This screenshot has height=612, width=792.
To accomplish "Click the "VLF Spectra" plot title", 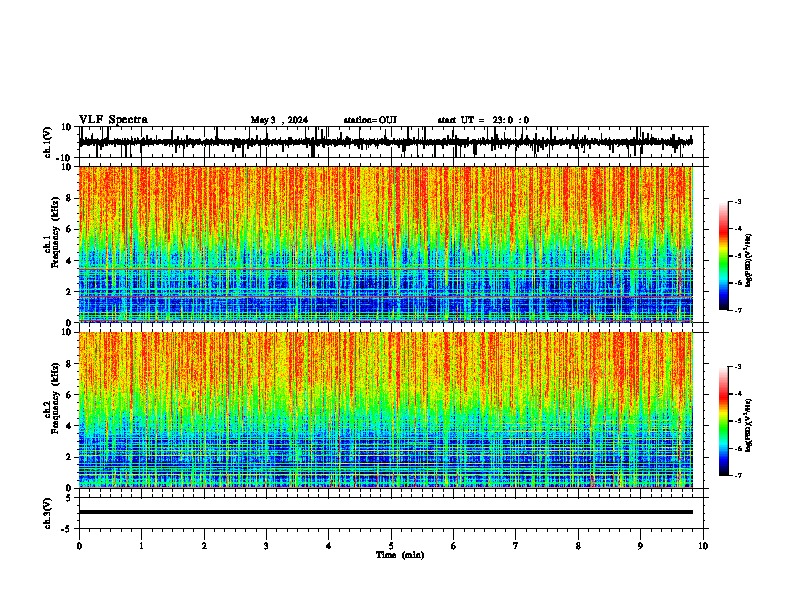I will click(x=113, y=120).
